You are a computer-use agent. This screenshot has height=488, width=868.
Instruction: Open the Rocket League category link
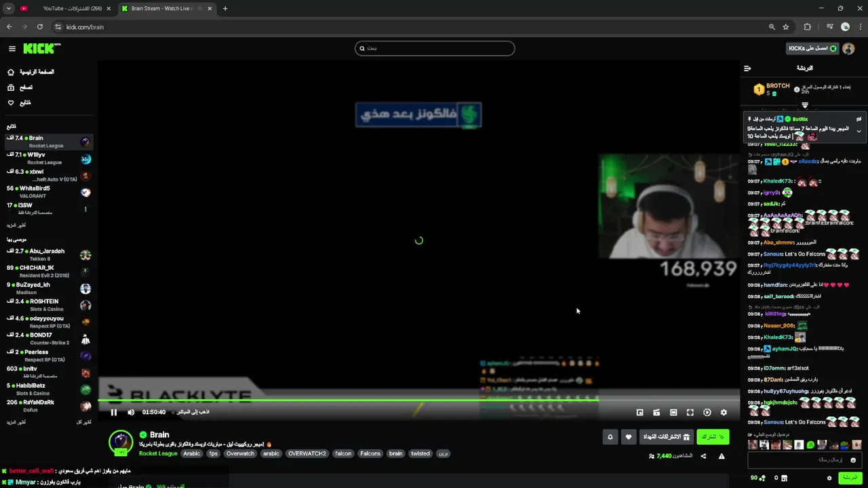158,453
